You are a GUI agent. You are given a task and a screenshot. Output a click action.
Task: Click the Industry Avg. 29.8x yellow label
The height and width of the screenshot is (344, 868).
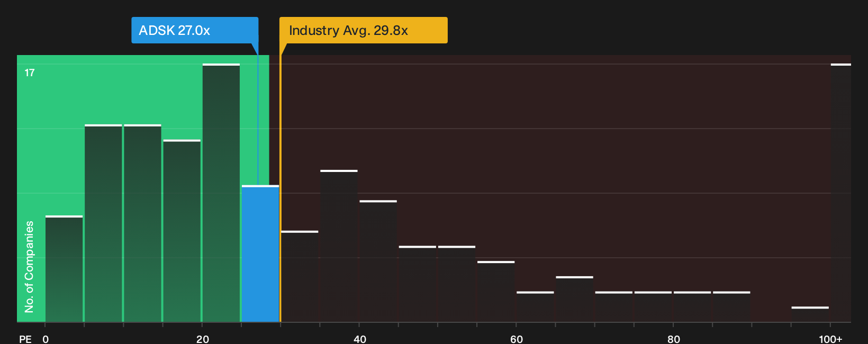364,30
